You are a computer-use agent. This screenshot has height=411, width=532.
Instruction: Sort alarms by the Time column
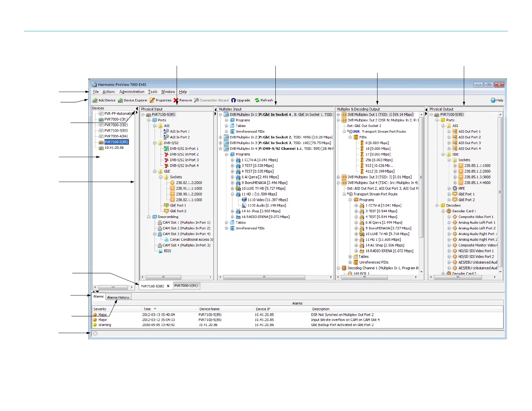pos(155,309)
